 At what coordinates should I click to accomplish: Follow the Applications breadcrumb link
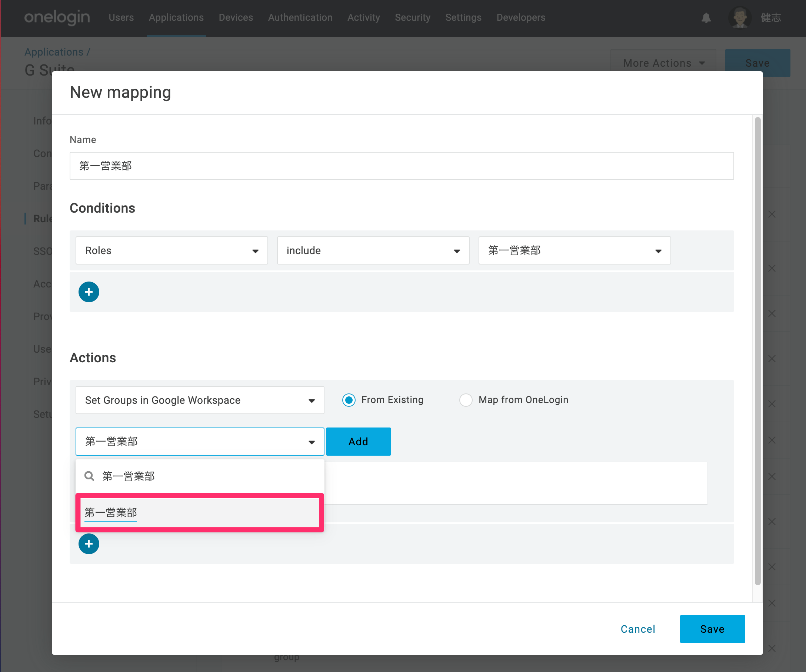pos(54,52)
